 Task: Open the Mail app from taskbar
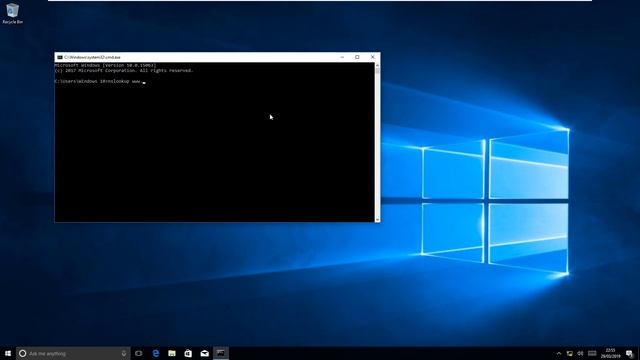pyautogui.click(x=204, y=353)
